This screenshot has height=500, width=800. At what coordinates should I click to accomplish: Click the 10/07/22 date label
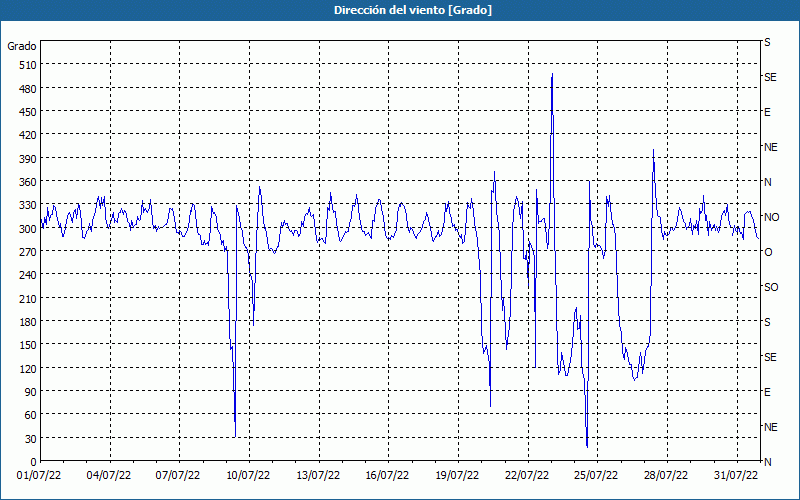point(248,476)
